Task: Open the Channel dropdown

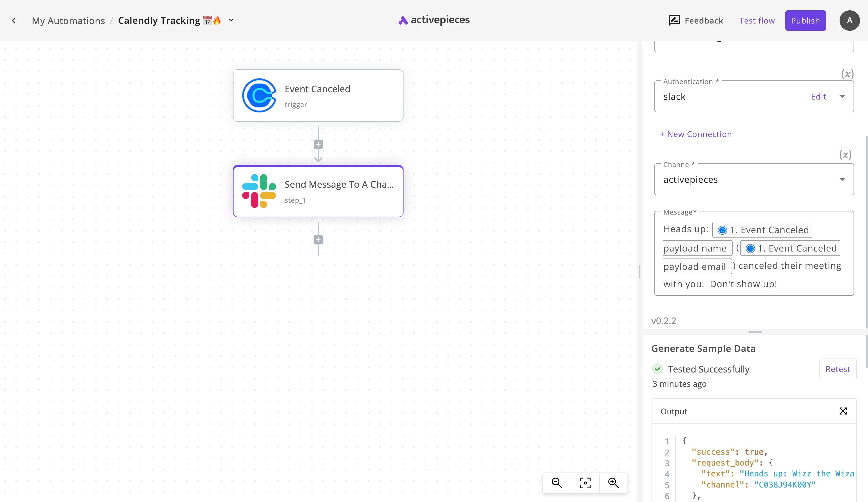Action: click(754, 179)
